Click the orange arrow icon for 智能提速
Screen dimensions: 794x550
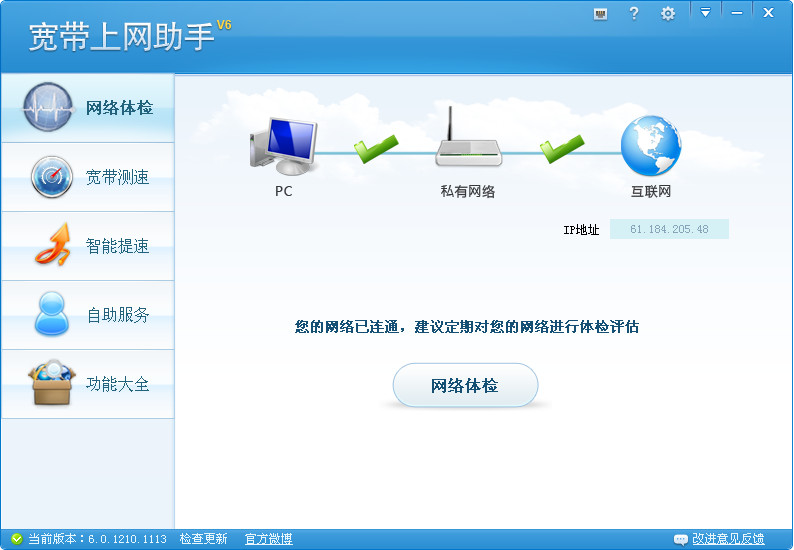[x=53, y=245]
